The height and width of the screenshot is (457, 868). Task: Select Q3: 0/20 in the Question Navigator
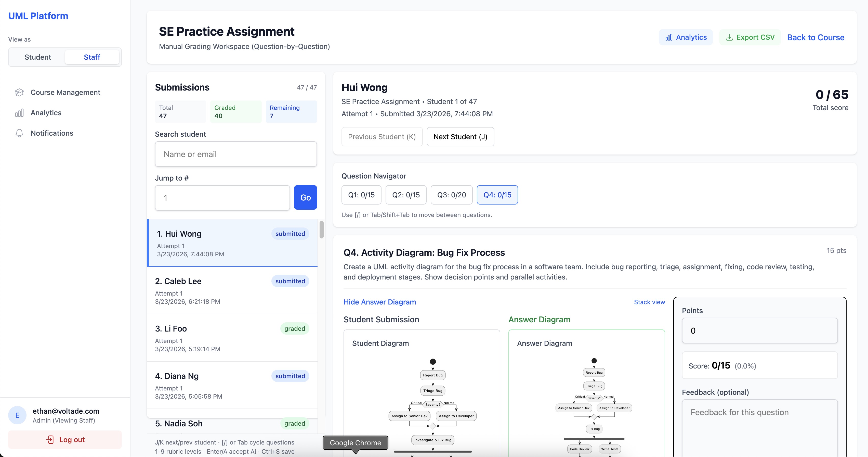pos(451,195)
